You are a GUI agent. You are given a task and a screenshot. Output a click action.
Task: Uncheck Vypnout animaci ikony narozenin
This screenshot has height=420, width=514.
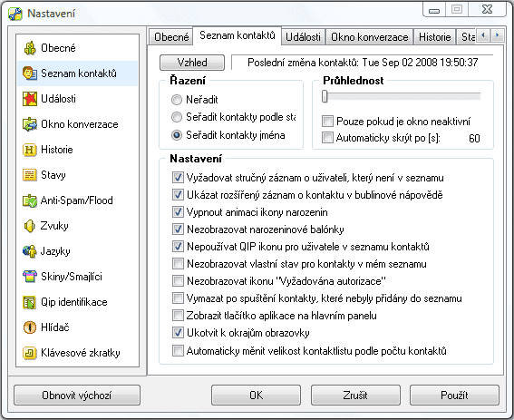(178, 212)
